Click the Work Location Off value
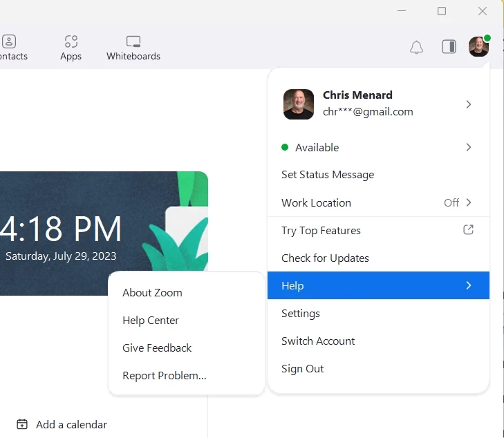The image size is (504, 438). 451,202
